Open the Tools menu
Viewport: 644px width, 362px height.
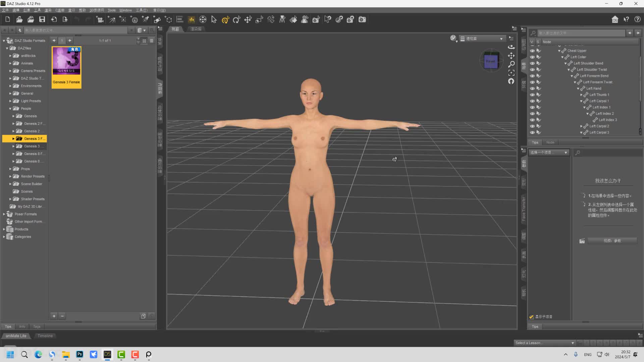[111, 10]
